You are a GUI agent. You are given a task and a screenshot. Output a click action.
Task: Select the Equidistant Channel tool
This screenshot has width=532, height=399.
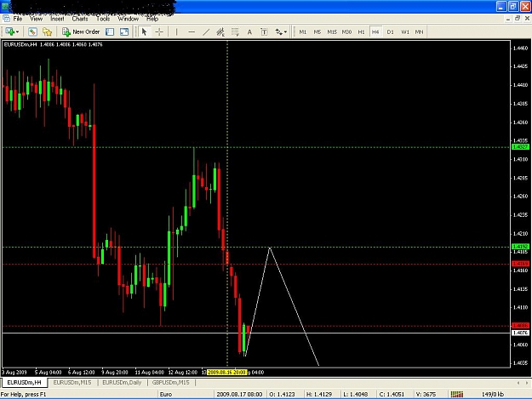coord(220,31)
